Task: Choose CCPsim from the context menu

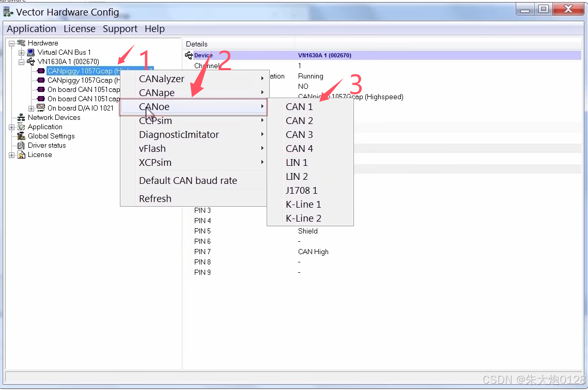Action: (x=194, y=121)
